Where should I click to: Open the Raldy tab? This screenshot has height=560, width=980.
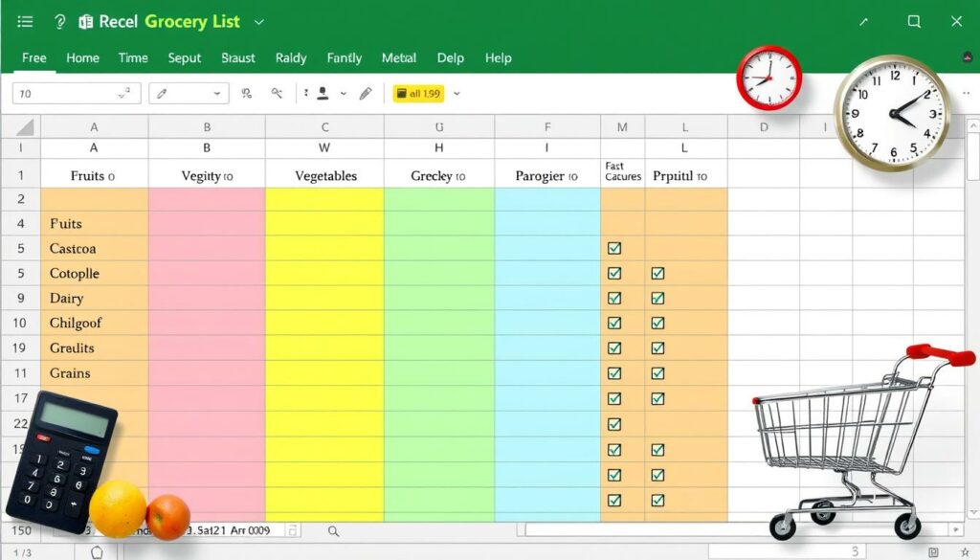pyautogui.click(x=291, y=57)
